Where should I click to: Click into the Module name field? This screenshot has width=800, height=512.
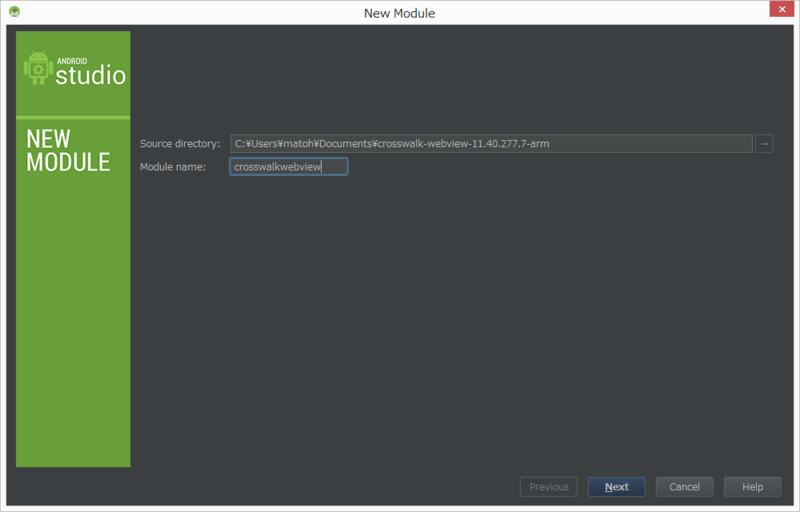click(289, 166)
